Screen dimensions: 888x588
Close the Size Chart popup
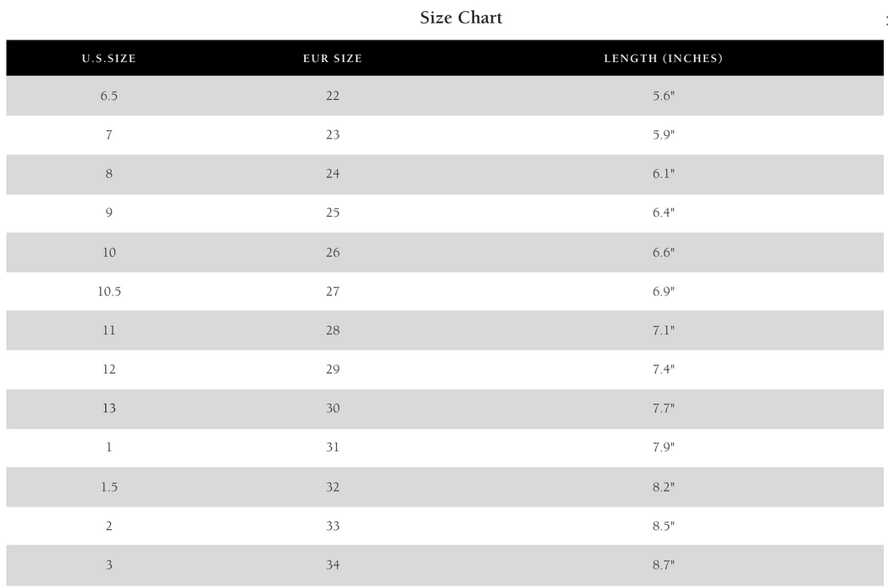point(885,20)
